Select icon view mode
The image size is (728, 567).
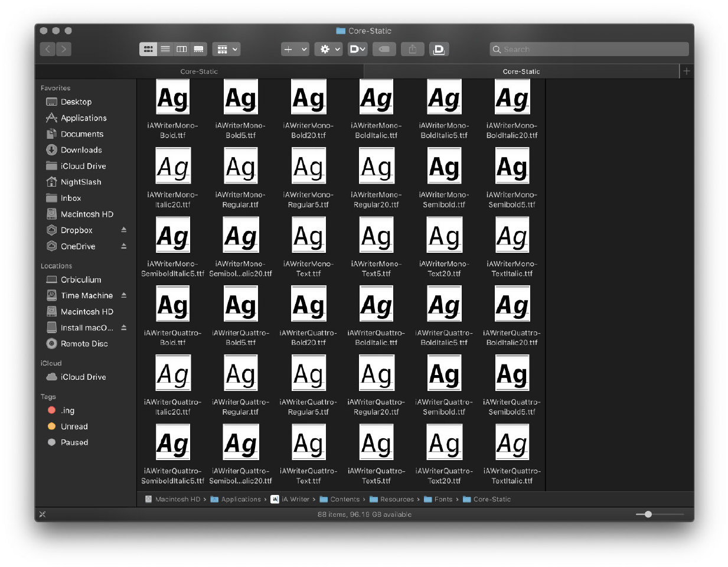click(148, 49)
